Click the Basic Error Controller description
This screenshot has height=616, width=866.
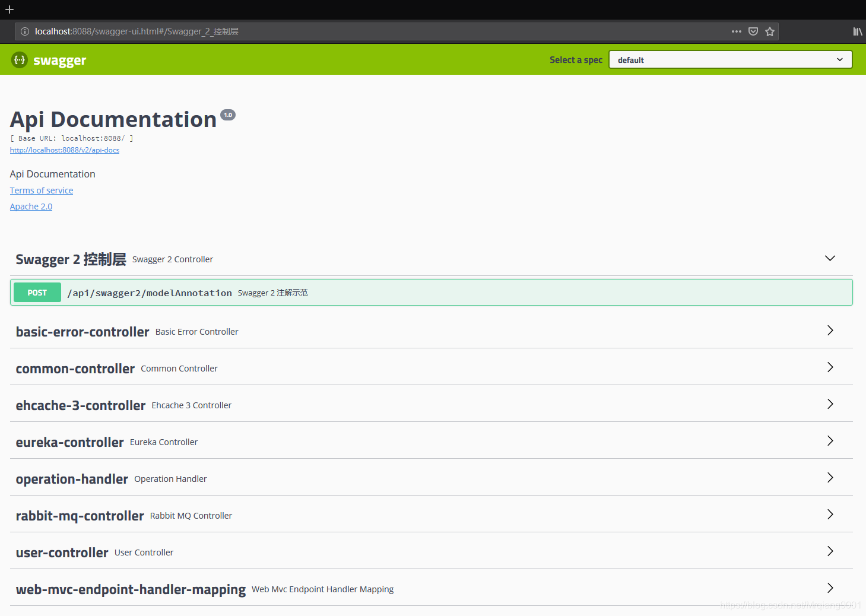point(197,332)
